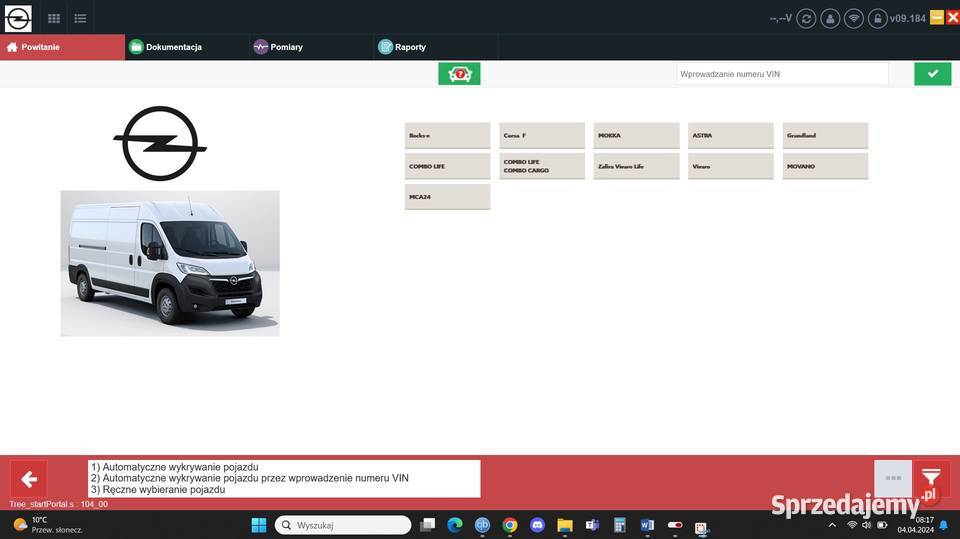The image size is (960, 539).
Task: Open the Snipping Tool taskbar icon
Action: [702, 526]
